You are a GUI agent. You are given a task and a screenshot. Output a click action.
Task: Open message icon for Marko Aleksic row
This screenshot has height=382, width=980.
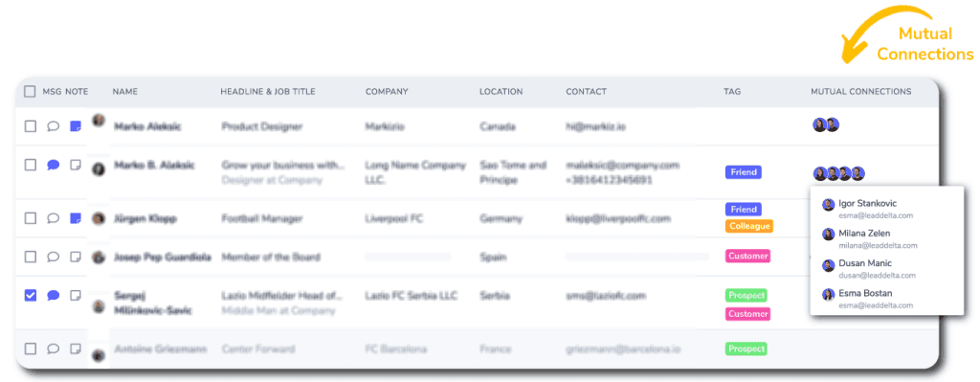[54, 126]
